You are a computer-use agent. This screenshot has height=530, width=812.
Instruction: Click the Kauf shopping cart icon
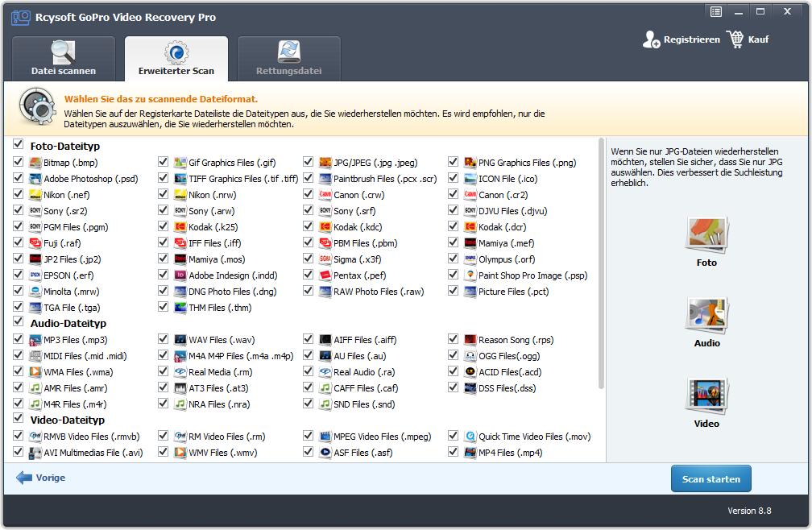point(735,39)
